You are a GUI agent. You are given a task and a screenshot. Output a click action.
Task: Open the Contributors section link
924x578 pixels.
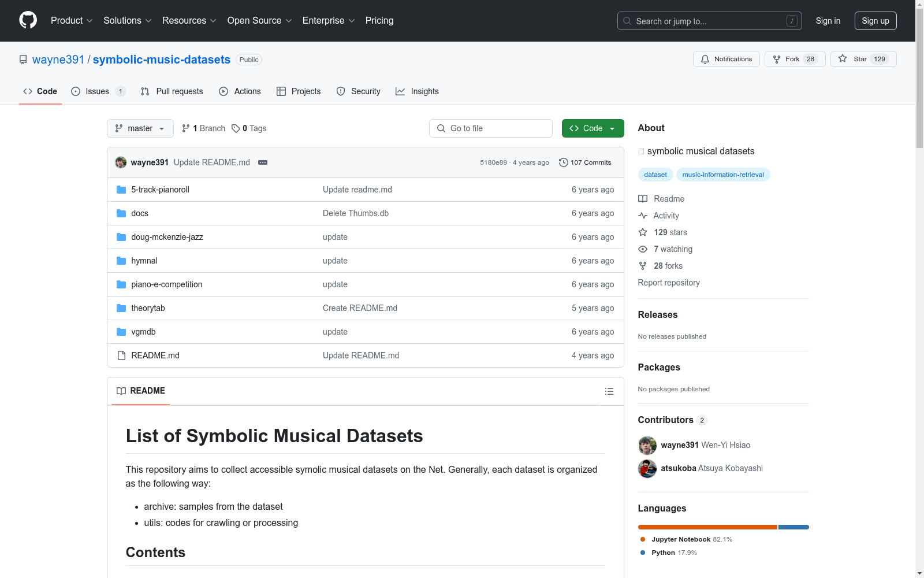(673, 420)
